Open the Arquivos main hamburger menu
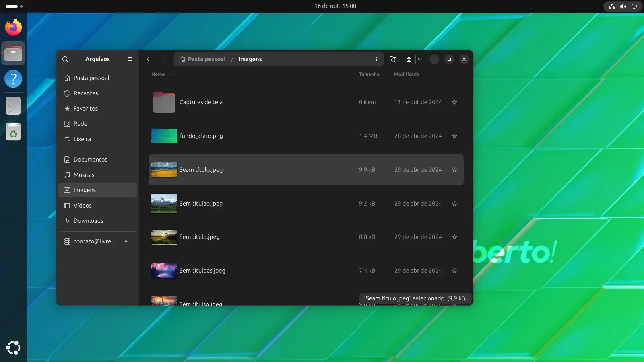Viewport: 644px width, 362px height. 130,59
